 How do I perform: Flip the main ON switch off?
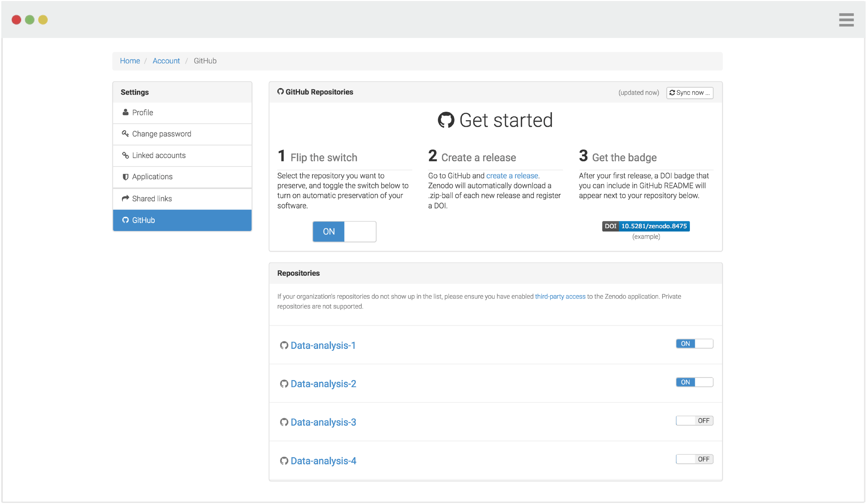[x=344, y=231]
